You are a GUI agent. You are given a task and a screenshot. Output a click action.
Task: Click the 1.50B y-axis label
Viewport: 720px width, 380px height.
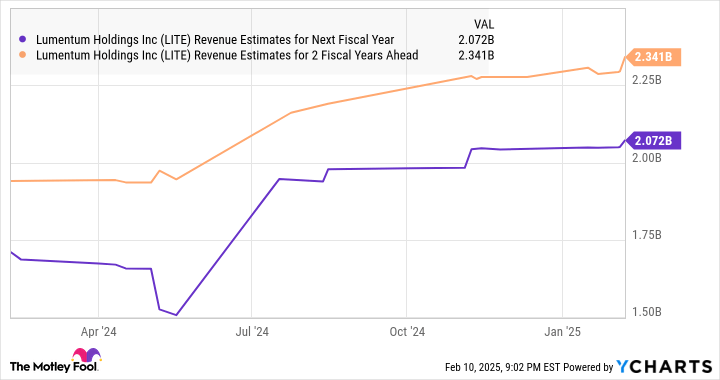click(x=647, y=312)
